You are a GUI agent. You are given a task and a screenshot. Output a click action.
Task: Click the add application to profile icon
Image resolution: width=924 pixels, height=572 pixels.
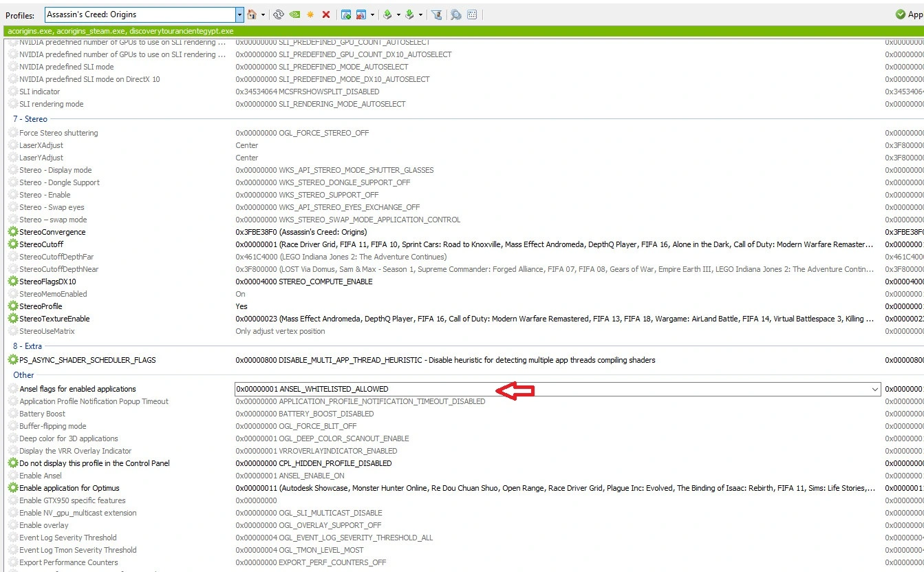point(346,14)
